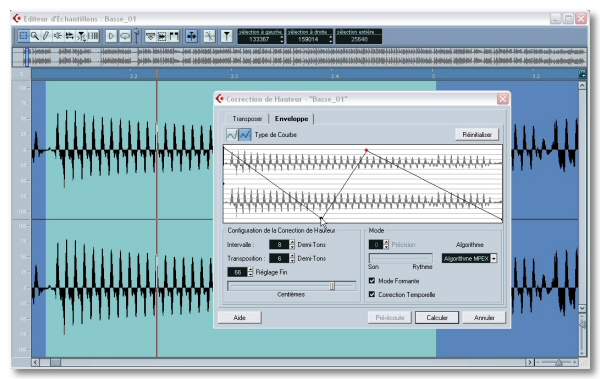Toggle Snap to zero crossing icon
The width and height of the screenshot is (600, 379).
click(x=209, y=36)
